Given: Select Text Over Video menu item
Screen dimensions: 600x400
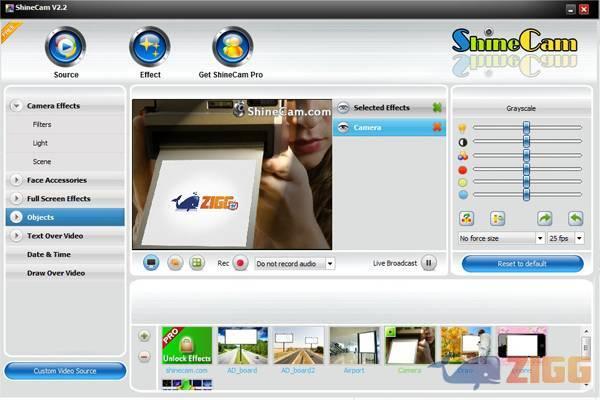Looking at the screenshot, I should pyautogui.click(x=55, y=236).
